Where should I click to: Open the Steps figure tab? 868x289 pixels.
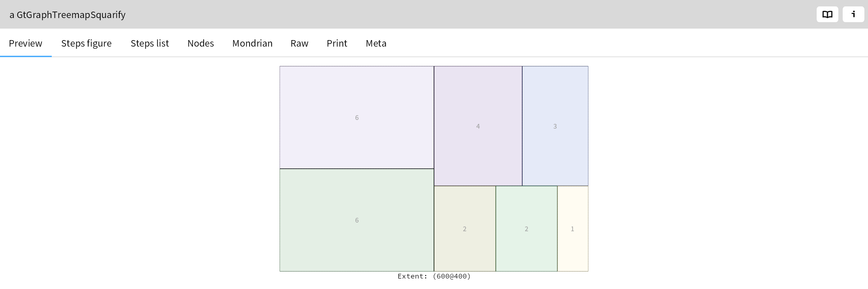pyautogui.click(x=86, y=43)
